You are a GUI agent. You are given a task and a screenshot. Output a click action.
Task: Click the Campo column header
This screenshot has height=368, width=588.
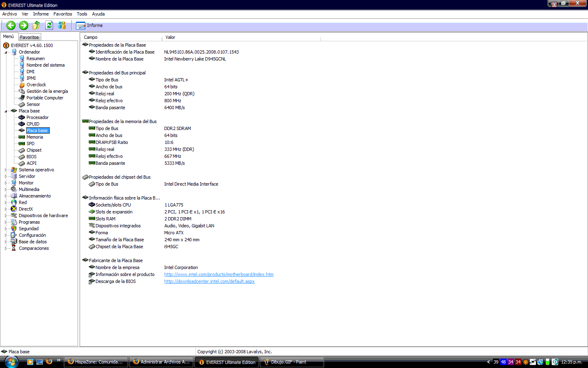tap(91, 37)
